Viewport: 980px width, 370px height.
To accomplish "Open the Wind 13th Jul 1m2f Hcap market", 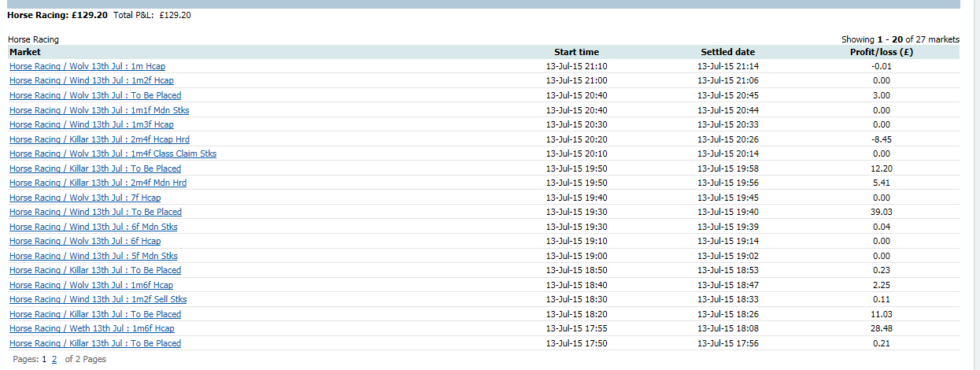I will pos(91,80).
